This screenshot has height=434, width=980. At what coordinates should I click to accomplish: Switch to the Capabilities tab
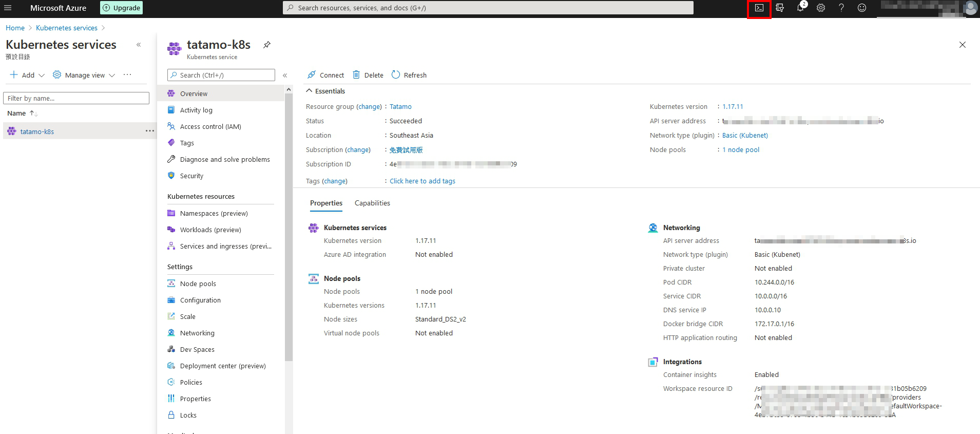[x=372, y=203]
